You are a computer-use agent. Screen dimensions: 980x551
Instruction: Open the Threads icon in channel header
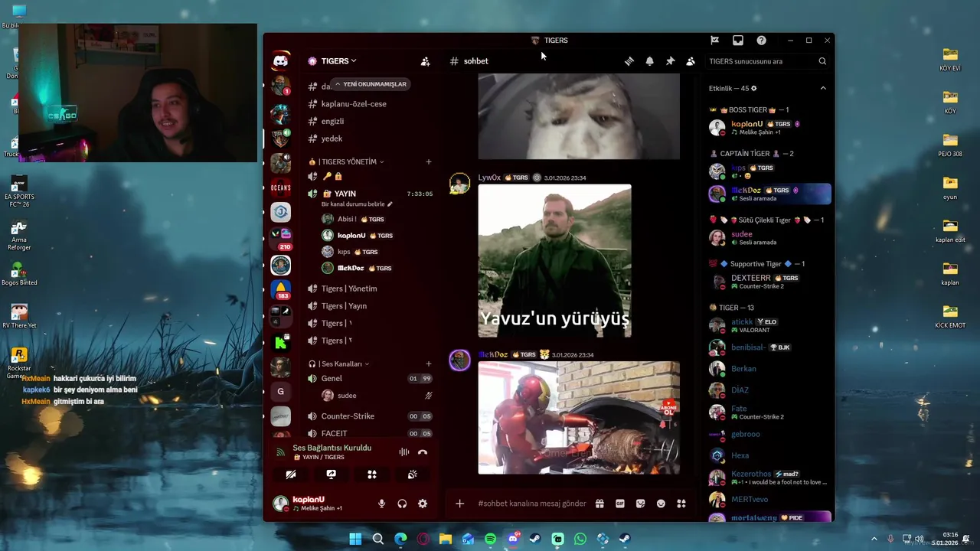pos(629,61)
